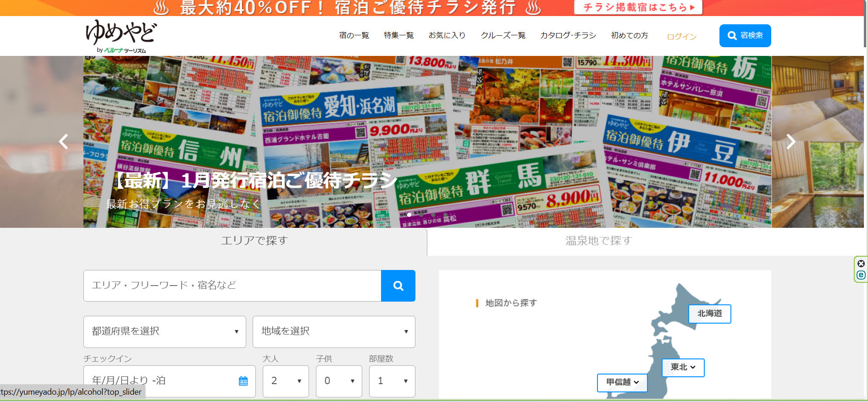Viewport: 868px width, 402px height.
Task: Select the エリアで探す tab
Action: (x=254, y=241)
